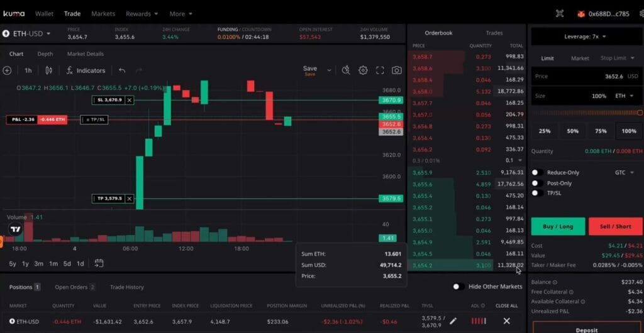Open the chart quick search icon
Viewport: 644px width, 333px height.
pos(346,70)
